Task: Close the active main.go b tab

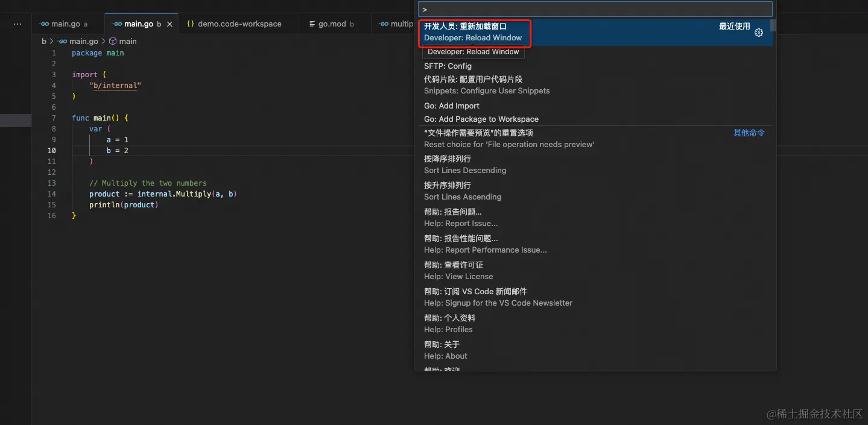Action: 169,24
